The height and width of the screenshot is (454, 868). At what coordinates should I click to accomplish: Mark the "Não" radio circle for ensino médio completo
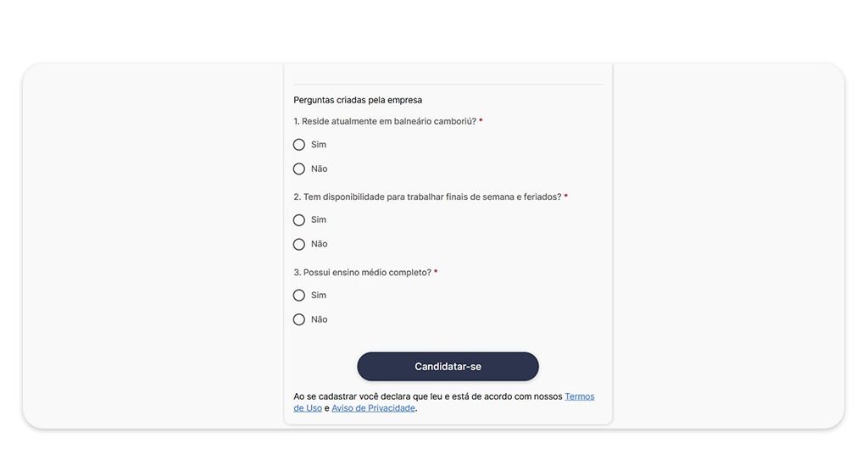click(x=299, y=319)
